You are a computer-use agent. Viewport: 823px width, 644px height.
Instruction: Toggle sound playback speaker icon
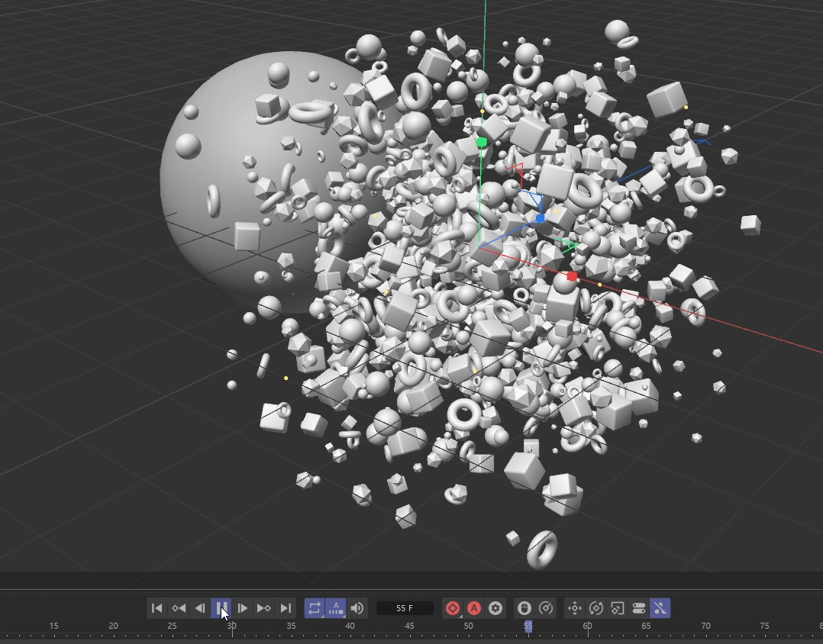357,608
